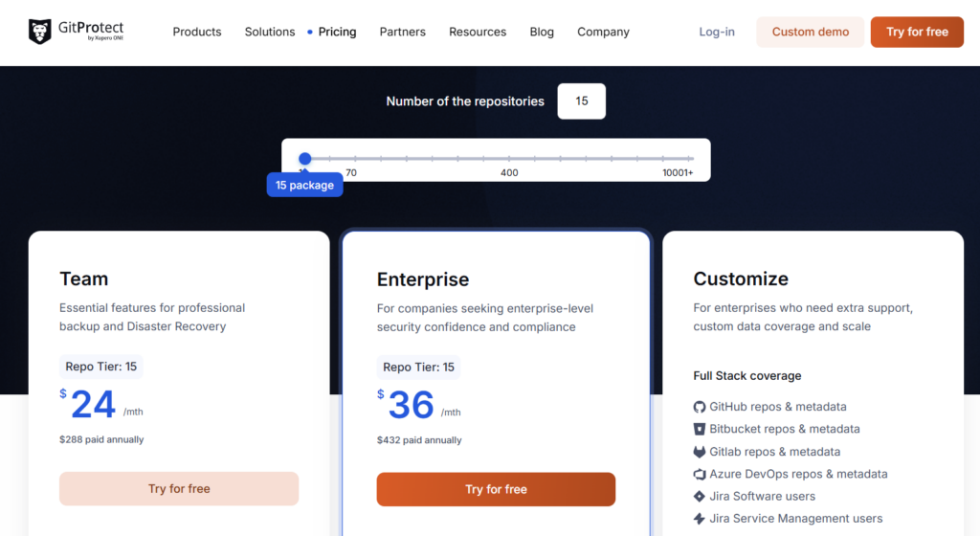Open the Resources menu
Image resolution: width=980 pixels, height=536 pixels.
(x=478, y=32)
